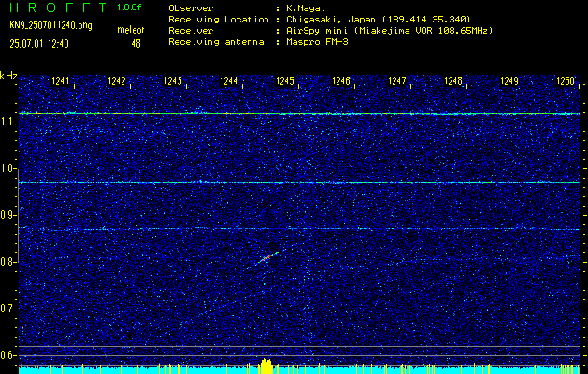Click the carrier line just below 1.0 kHz

[x=299, y=182]
